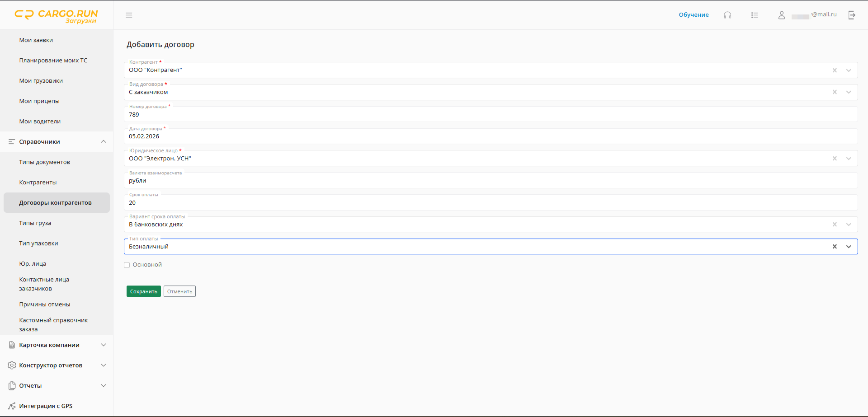Open the Тип оплаты dropdown arrow

point(849,247)
